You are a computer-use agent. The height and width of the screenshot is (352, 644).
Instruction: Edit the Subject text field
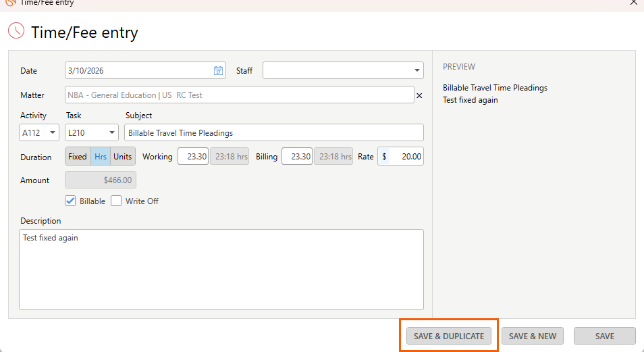(x=273, y=133)
